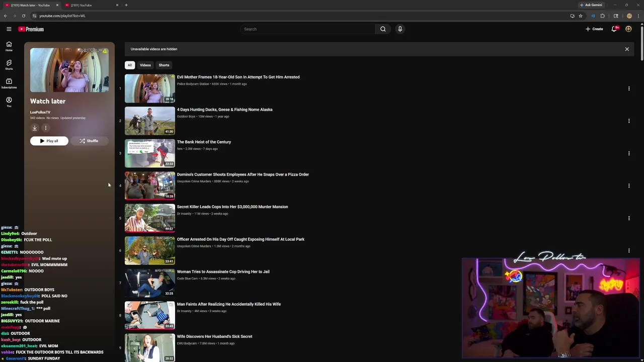Bookmark this page with star icon
Image resolution: width=644 pixels, height=362 pixels.
581,16
